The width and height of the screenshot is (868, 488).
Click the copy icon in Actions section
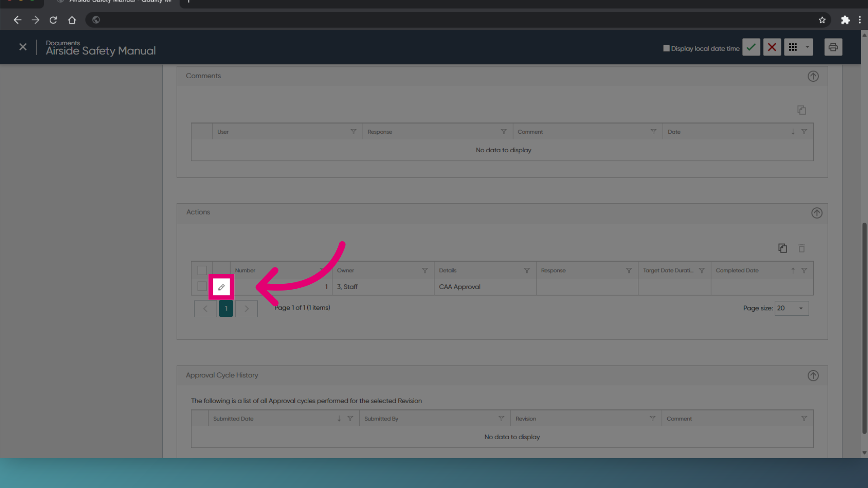pyautogui.click(x=783, y=248)
